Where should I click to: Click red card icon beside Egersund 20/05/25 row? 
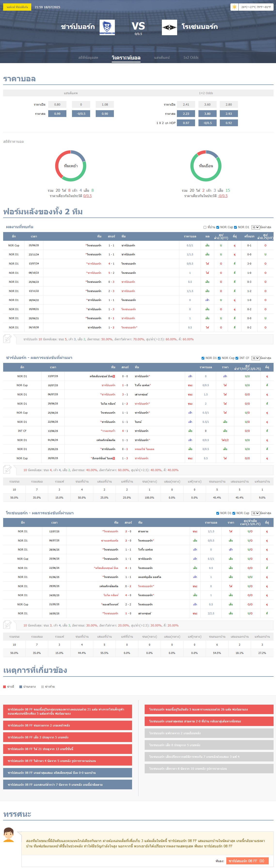(x=114, y=458)
